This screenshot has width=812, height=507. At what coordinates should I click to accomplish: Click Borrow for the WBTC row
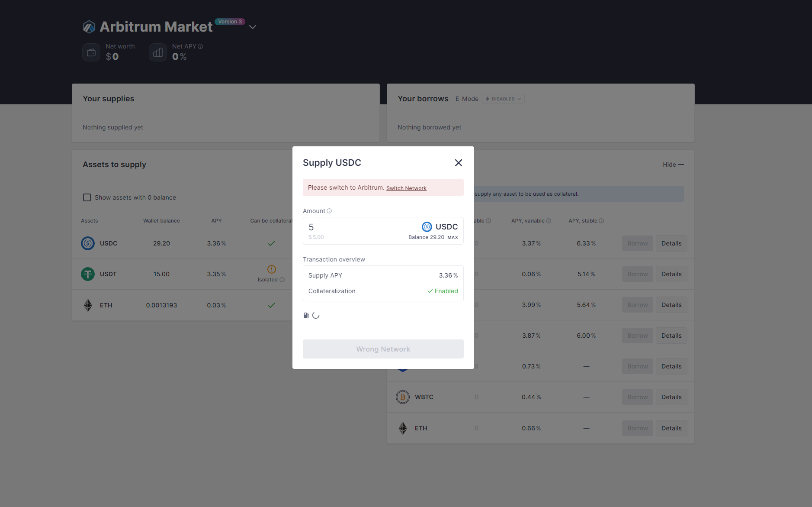coord(638,397)
